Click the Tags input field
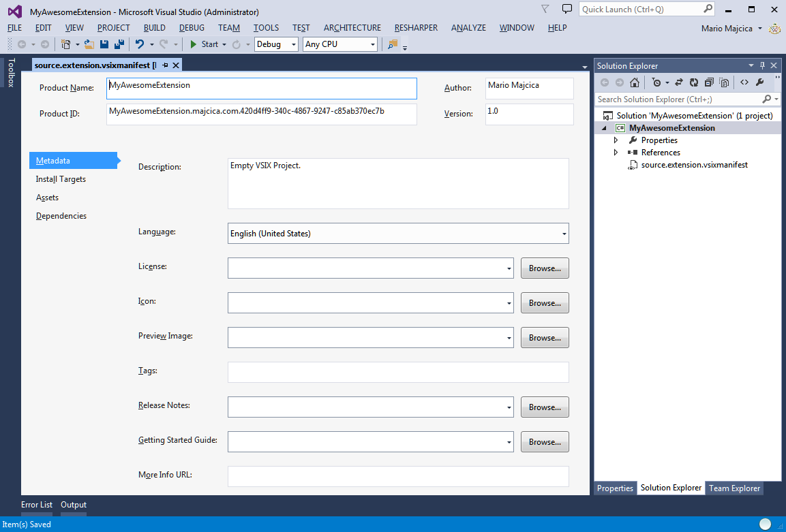786x532 pixels. click(x=398, y=372)
